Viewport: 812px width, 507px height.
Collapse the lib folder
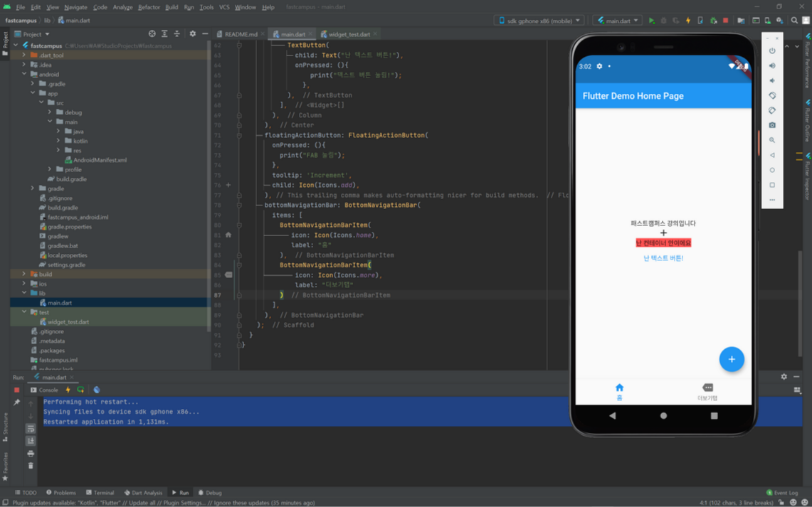coord(23,293)
